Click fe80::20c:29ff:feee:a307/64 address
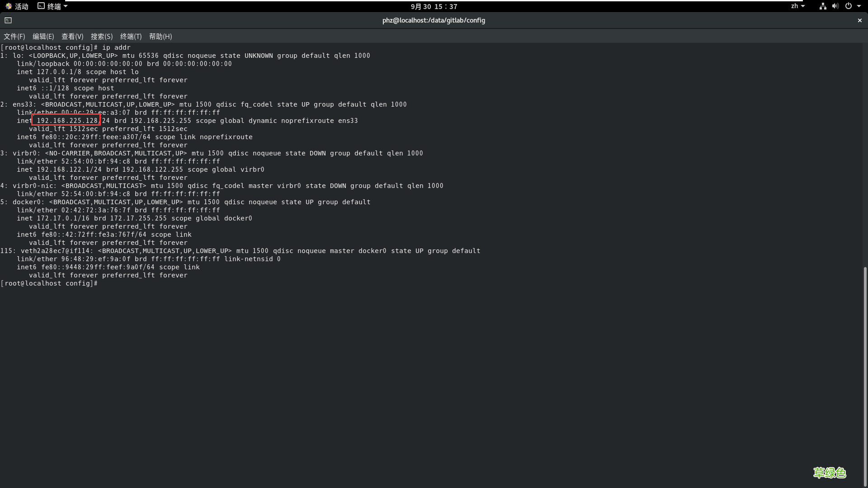This screenshot has width=868, height=488. click(x=96, y=137)
